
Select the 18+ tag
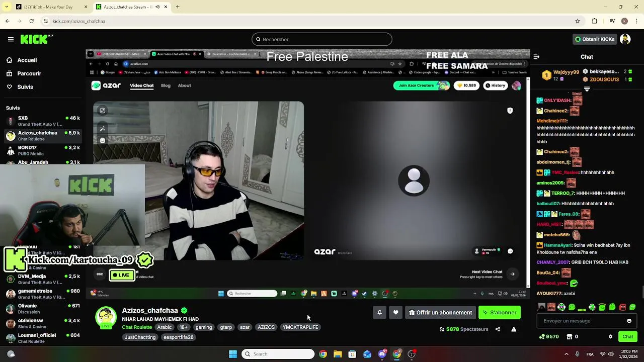coord(184,327)
